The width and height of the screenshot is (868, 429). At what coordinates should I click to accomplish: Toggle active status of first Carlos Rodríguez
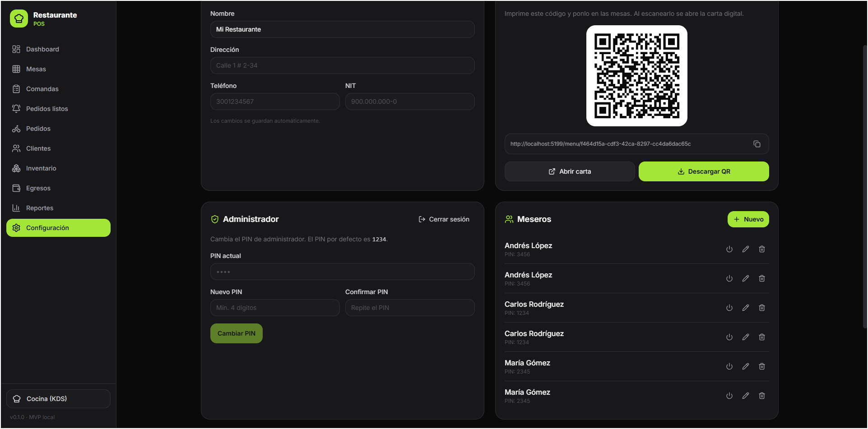(729, 308)
